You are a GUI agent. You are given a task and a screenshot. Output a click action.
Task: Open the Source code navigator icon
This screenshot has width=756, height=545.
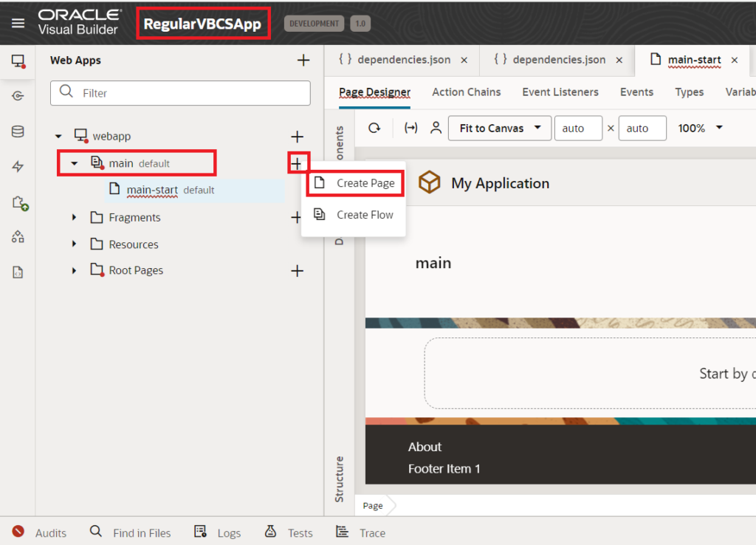click(x=18, y=272)
